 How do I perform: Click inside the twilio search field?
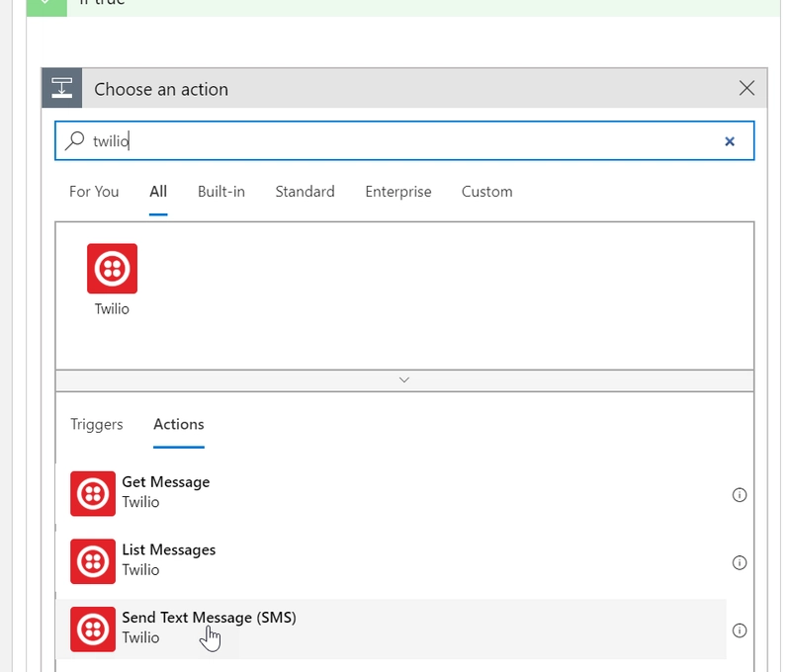coord(297,141)
